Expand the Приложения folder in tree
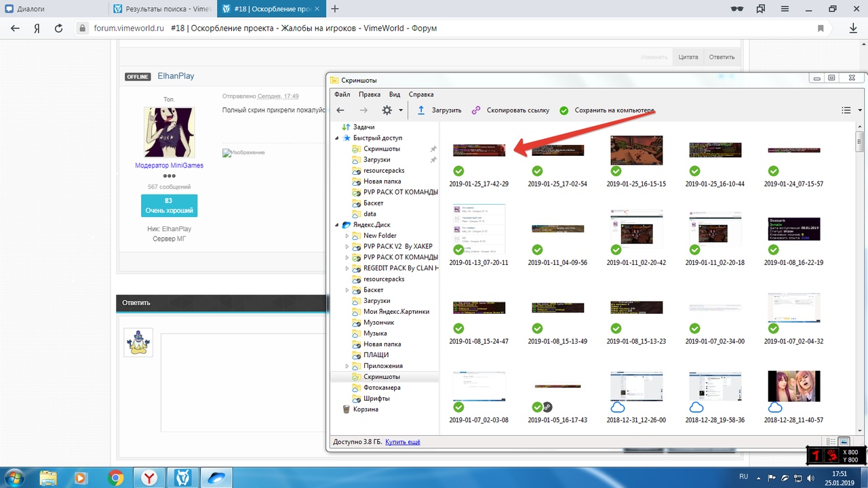 coord(347,366)
